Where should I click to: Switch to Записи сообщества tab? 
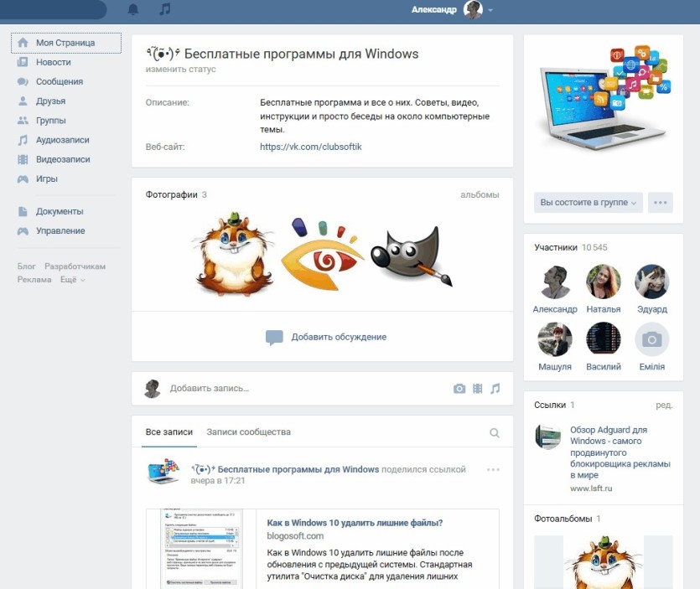[x=248, y=432]
